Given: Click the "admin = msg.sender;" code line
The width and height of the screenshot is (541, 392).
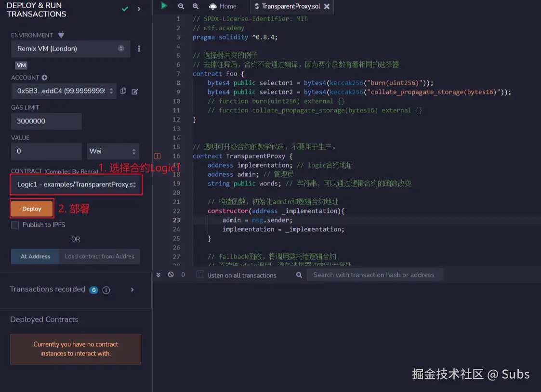Looking at the screenshot, I should tap(257, 220).
